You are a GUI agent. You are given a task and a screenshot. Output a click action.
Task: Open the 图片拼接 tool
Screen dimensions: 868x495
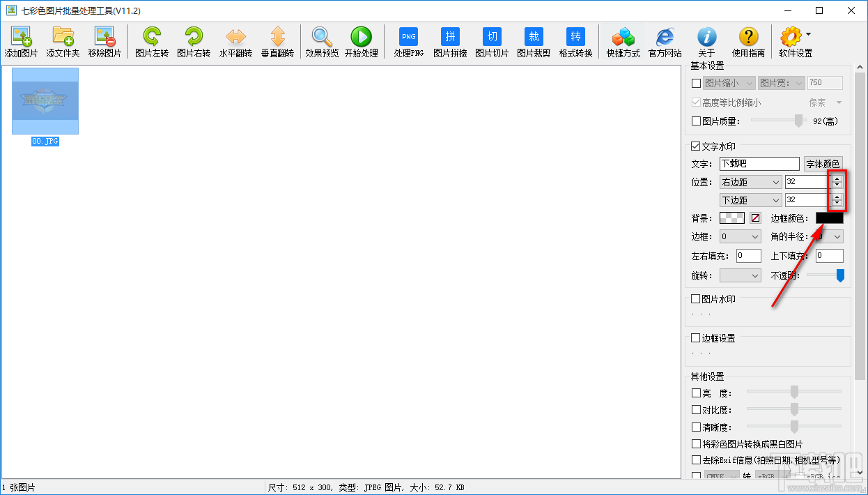point(450,36)
